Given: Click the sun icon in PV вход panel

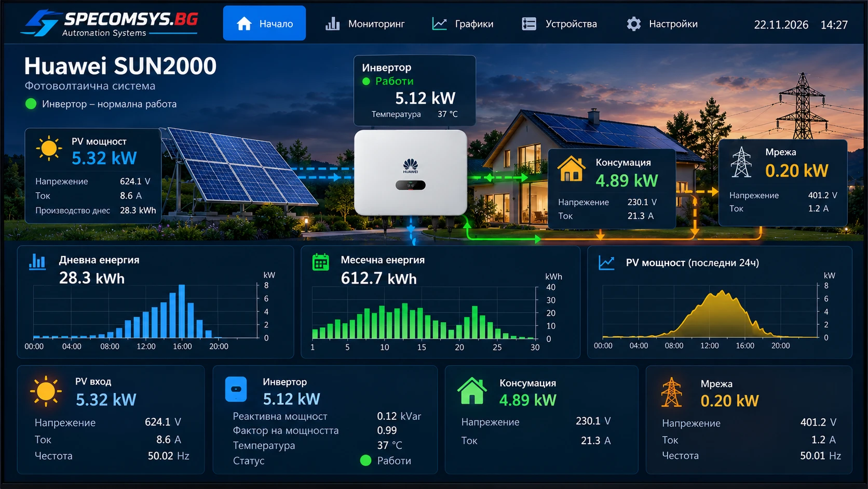Looking at the screenshot, I should 46,391.
